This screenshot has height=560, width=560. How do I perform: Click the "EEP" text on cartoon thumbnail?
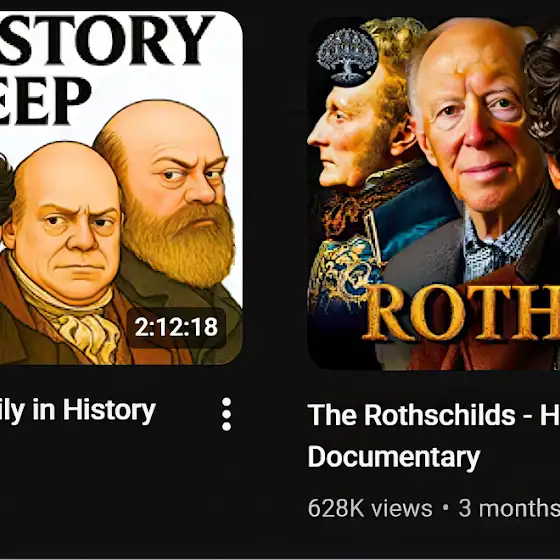pyautogui.click(x=45, y=101)
